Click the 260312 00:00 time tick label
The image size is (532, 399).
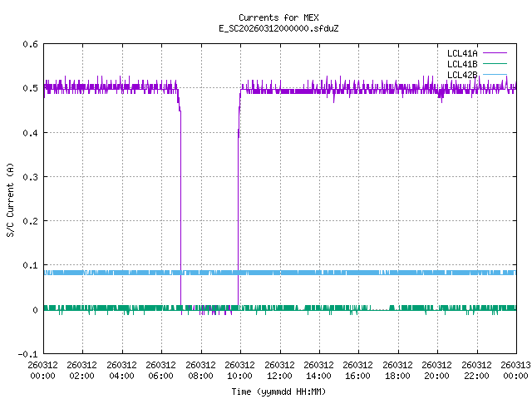tap(42, 369)
